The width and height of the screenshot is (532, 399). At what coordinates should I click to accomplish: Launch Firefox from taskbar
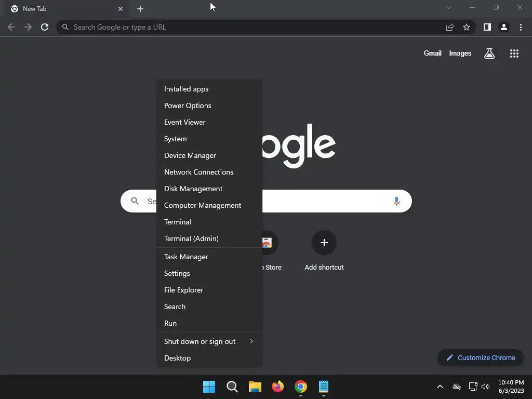point(278,387)
